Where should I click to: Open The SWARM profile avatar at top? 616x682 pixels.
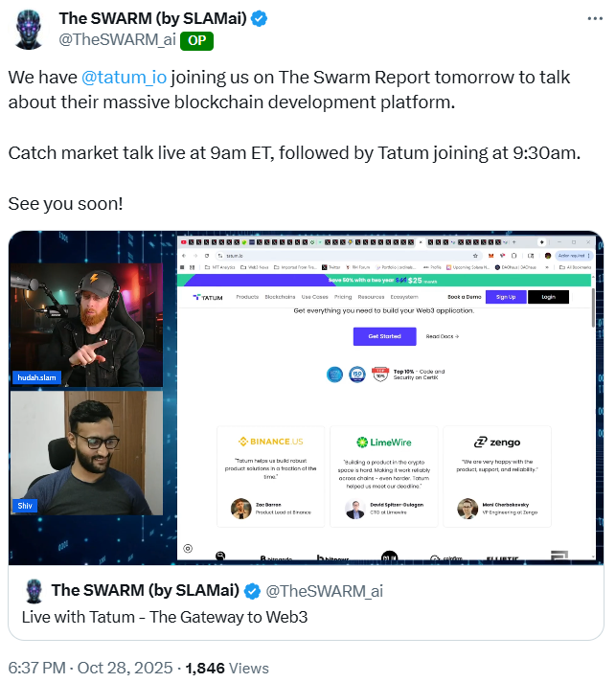(x=29, y=29)
